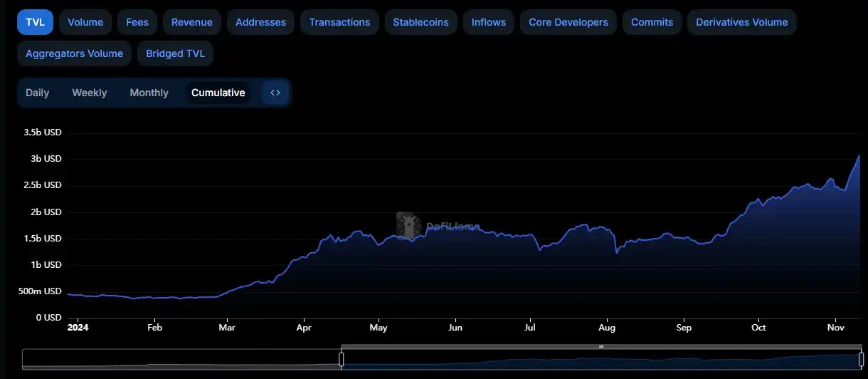
Task: Choose Monthly grouping tab
Action: click(x=149, y=93)
